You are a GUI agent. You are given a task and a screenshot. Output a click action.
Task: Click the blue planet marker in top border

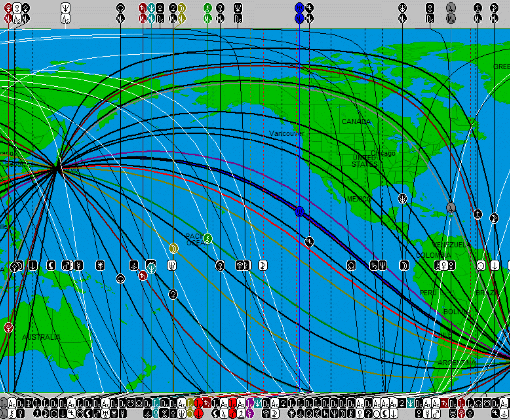click(x=299, y=8)
